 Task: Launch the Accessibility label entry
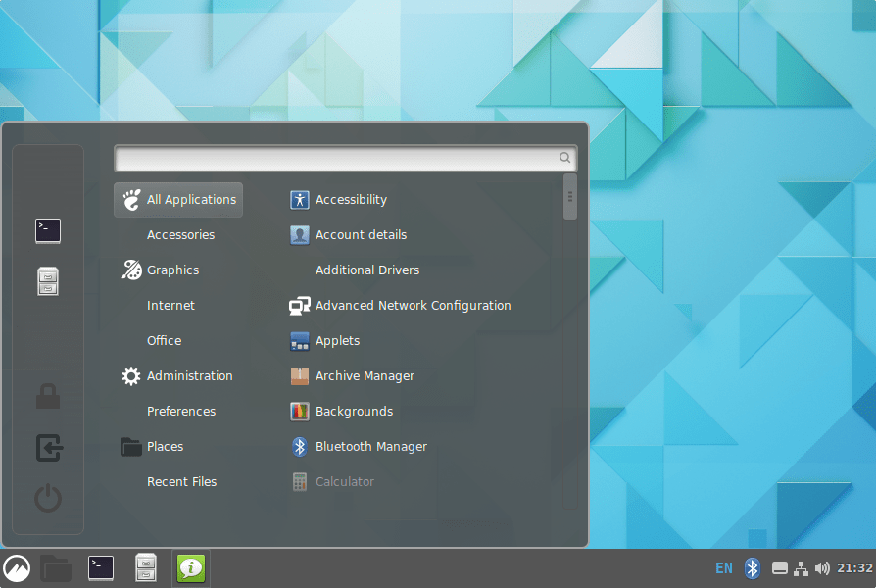click(351, 200)
